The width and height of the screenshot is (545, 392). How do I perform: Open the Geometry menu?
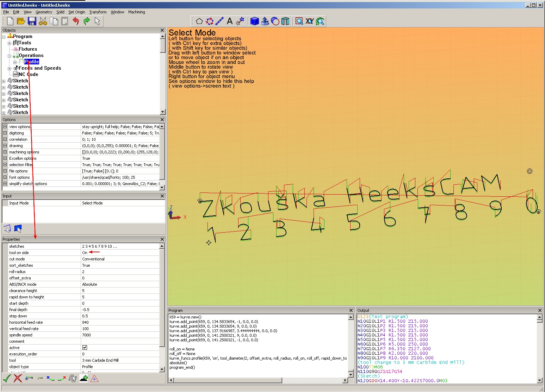click(44, 12)
